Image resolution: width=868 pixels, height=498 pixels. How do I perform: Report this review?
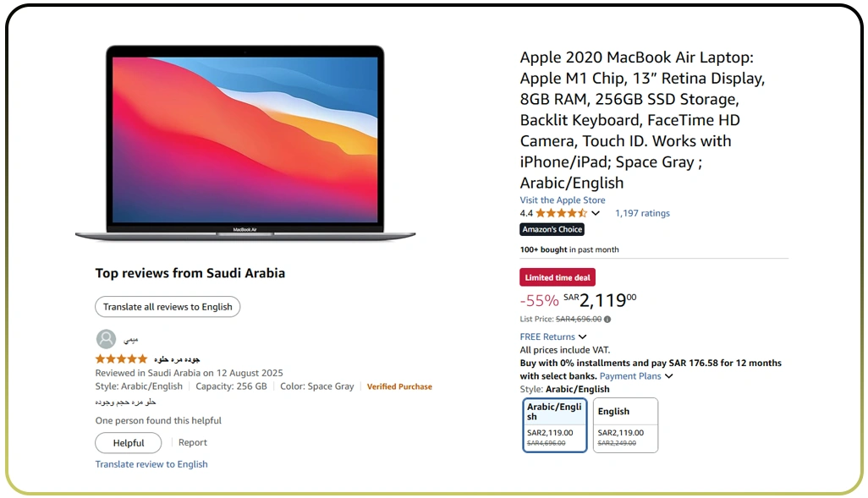tap(193, 442)
